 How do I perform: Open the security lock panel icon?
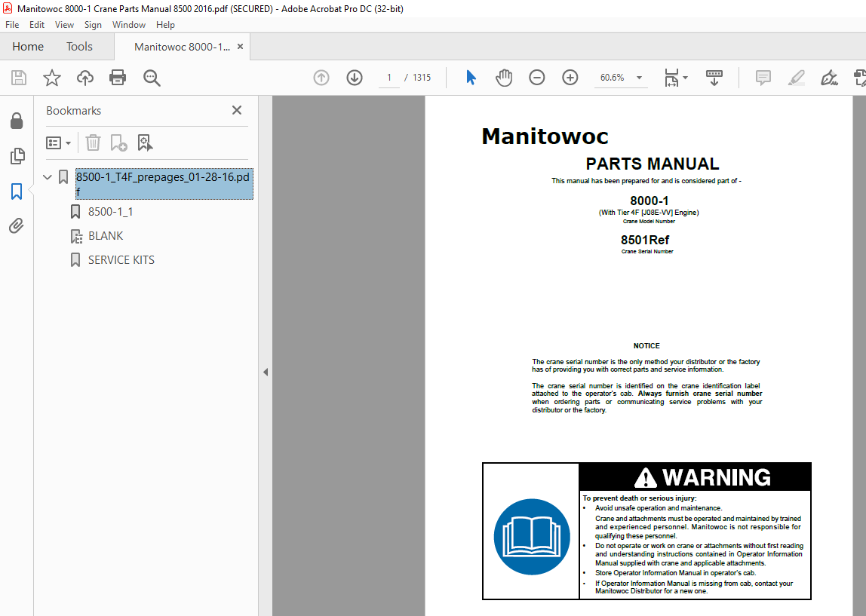(x=17, y=121)
